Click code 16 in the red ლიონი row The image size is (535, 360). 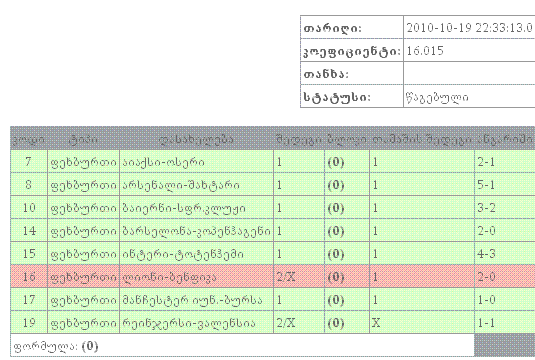click(x=29, y=277)
